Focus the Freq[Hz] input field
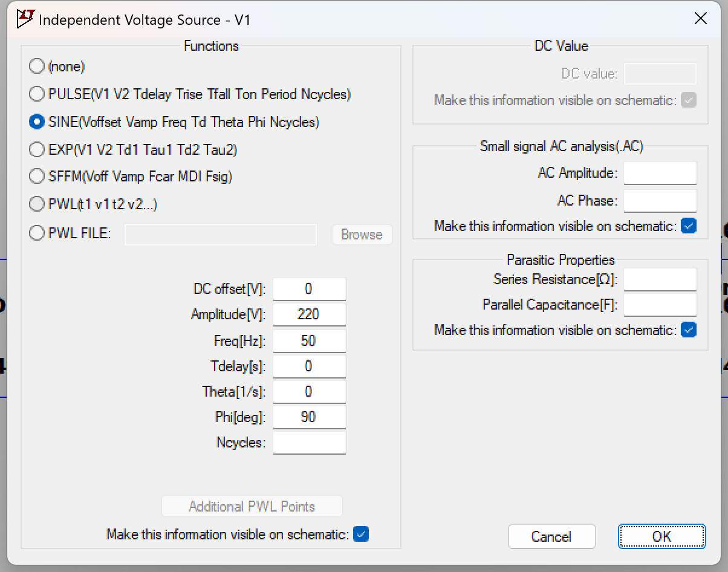Image resolution: width=728 pixels, height=572 pixels. coord(309,340)
